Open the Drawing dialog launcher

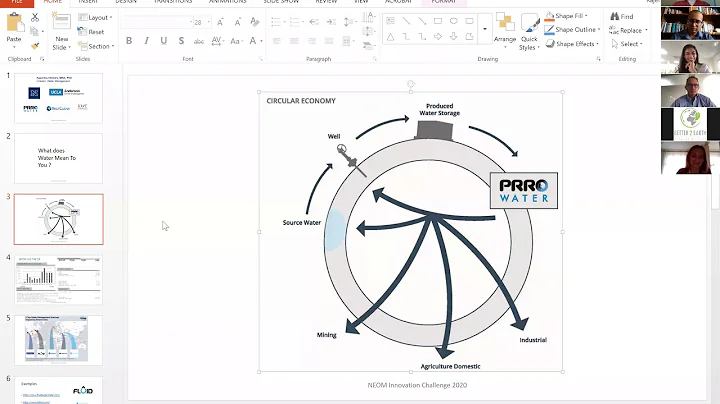pos(598,59)
